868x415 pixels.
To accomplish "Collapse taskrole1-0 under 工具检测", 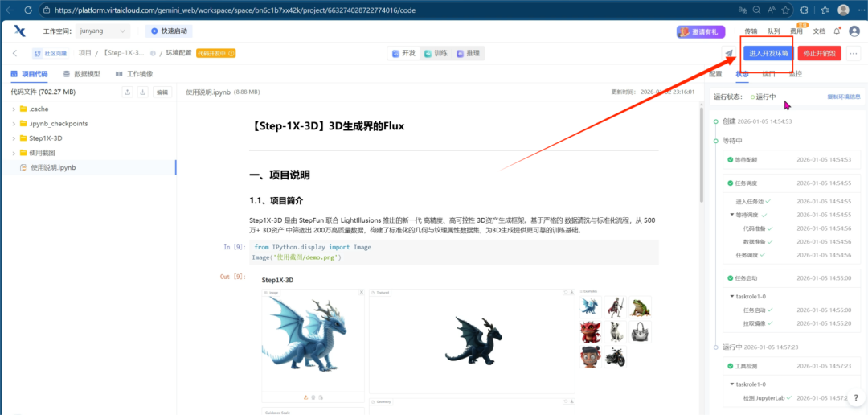I will click(x=732, y=384).
